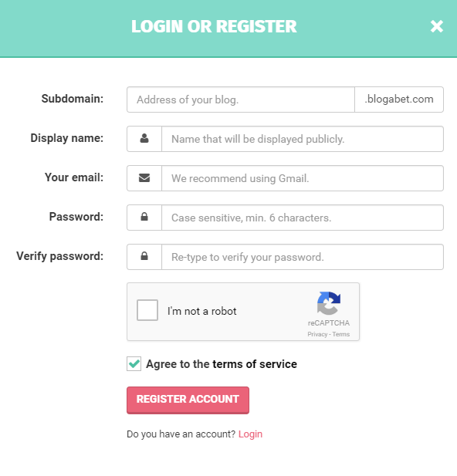Uncheck Agree to the terms of service
The width and height of the screenshot is (457, 476).
click(134, 363)
